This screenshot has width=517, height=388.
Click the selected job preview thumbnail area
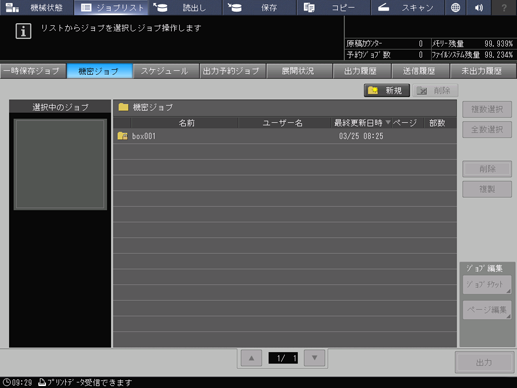click(60, 164)
